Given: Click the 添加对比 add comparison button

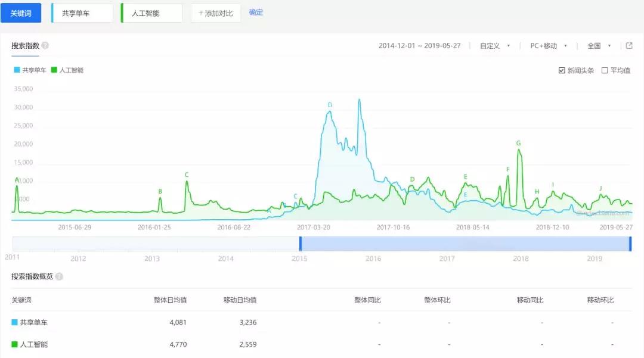Looking at the screenshot, I should point(216,13).
